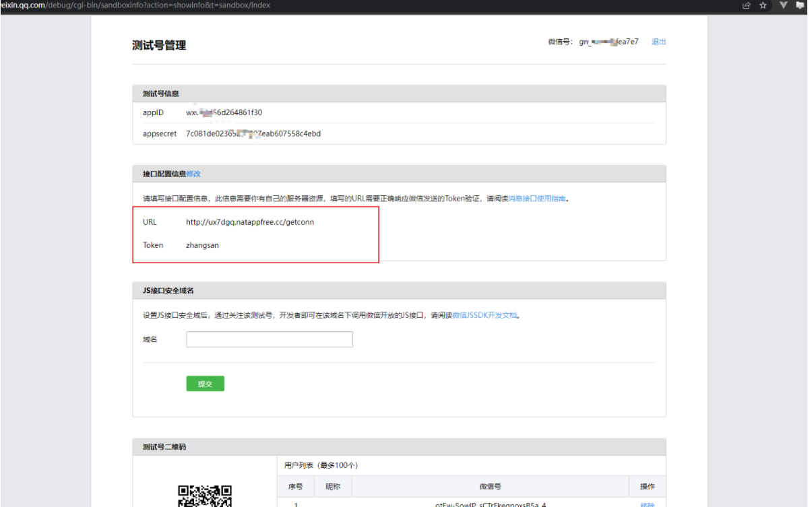Click the 序号 column header

click(x=296, y=487)
